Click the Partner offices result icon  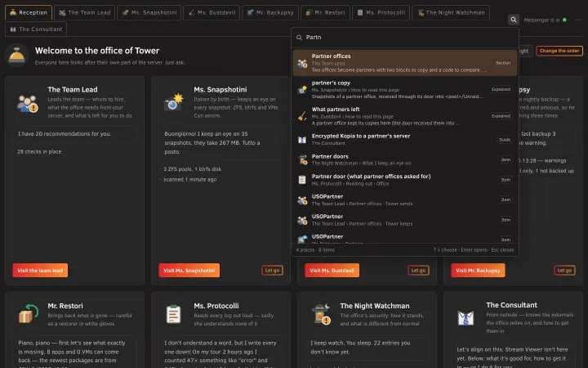pyautogui.click(x=302, y=63)
